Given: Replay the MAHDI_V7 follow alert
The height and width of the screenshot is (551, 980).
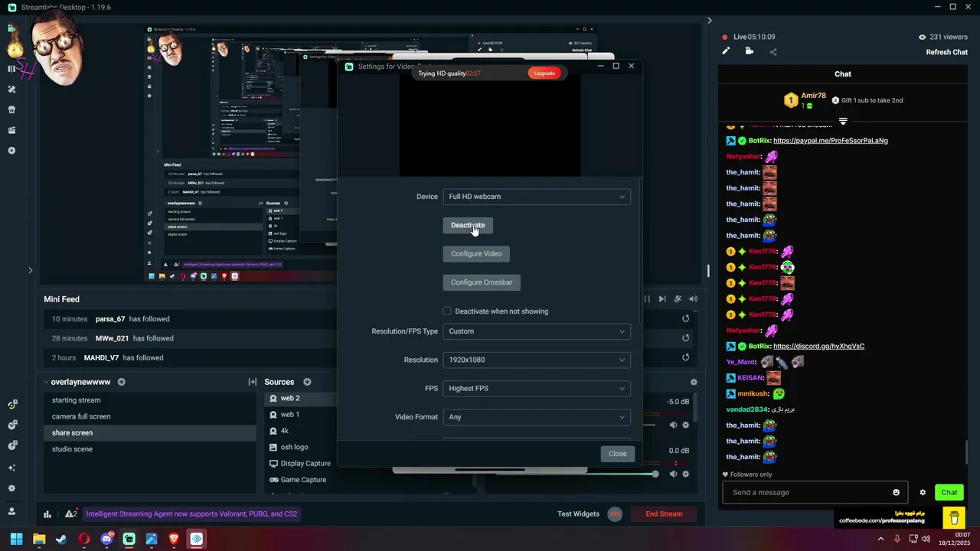Looking at the screenshot, I should [x=686, y=357].
